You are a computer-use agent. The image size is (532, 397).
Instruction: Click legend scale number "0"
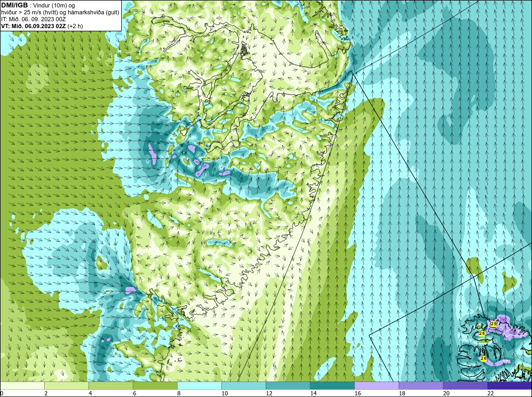point(2,393)
